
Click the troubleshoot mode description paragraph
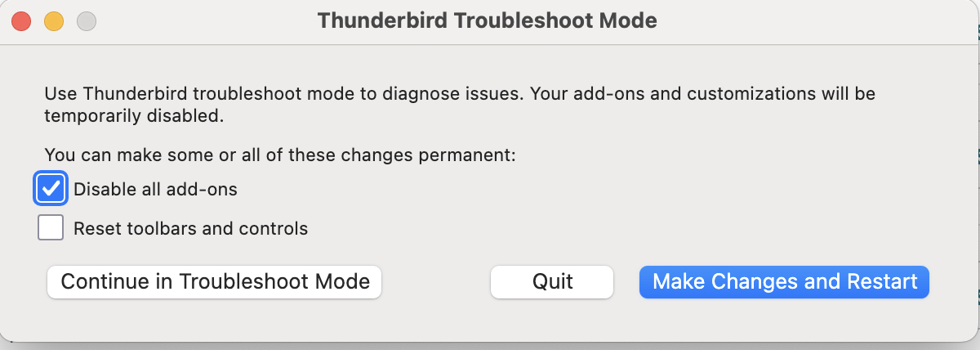[459, 94]
